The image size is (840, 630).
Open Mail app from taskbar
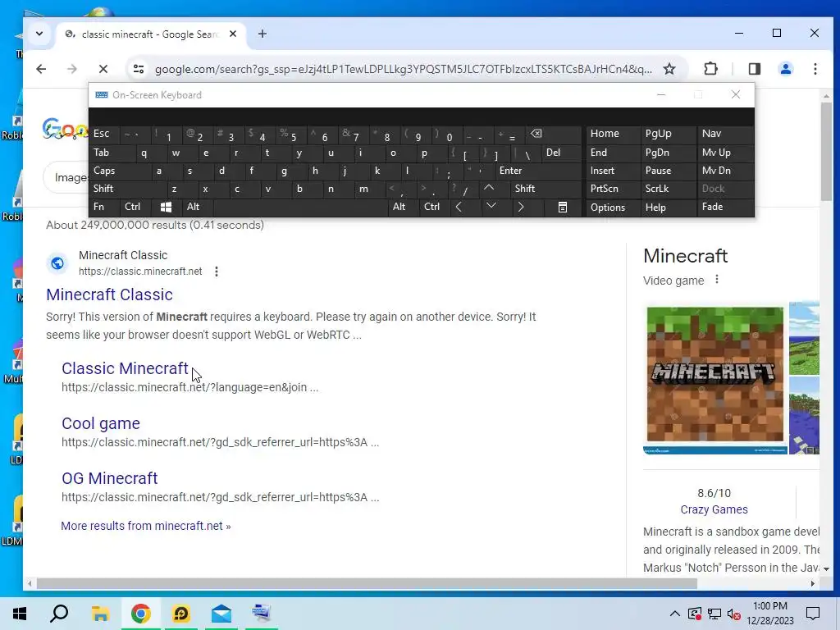pos(221,614)
